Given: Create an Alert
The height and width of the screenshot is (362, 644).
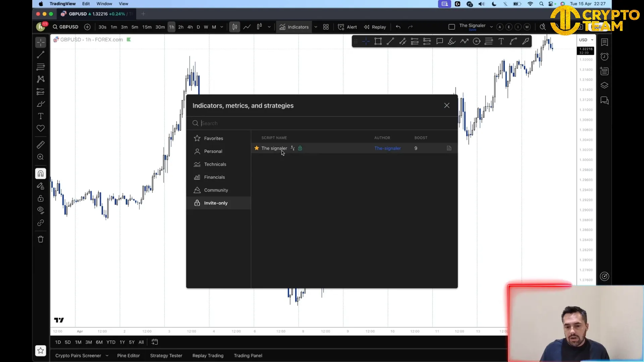Looking at the screenshot, I should [347, 27].
